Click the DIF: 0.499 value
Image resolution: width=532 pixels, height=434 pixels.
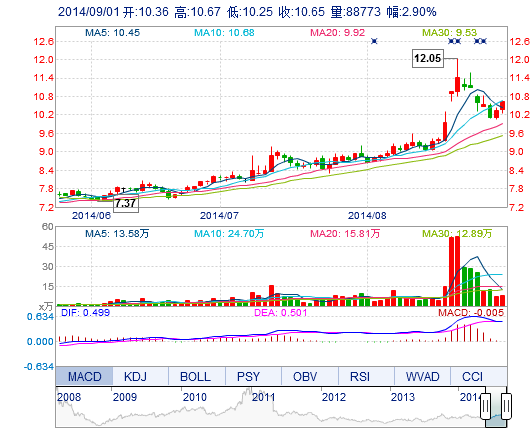pyautogui.click(x=85, y=313)
